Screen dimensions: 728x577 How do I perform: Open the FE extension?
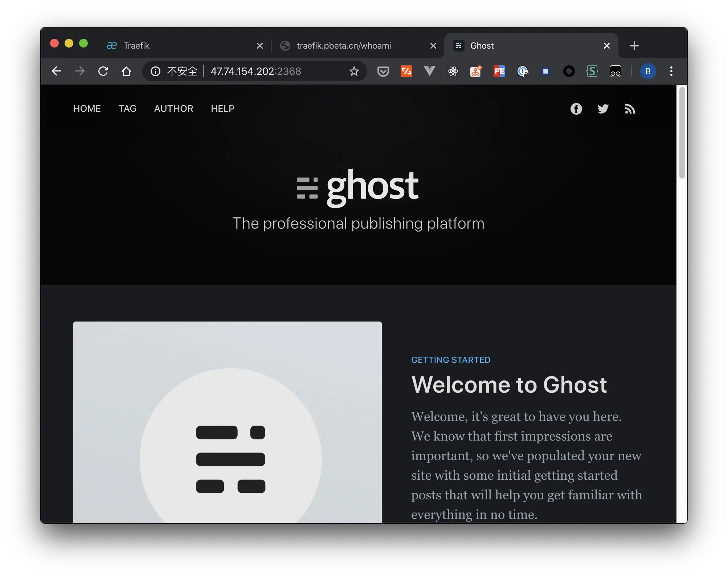coord(499,71)
